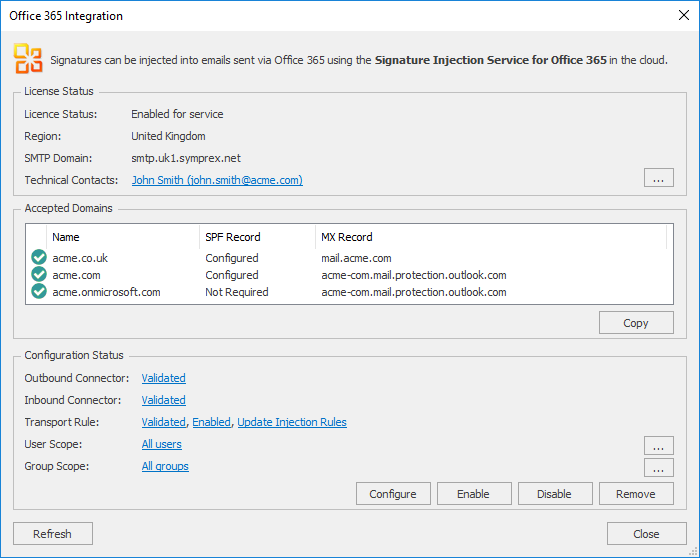
Task: Open the All users scope link
Action: click(x=161, y=444)
